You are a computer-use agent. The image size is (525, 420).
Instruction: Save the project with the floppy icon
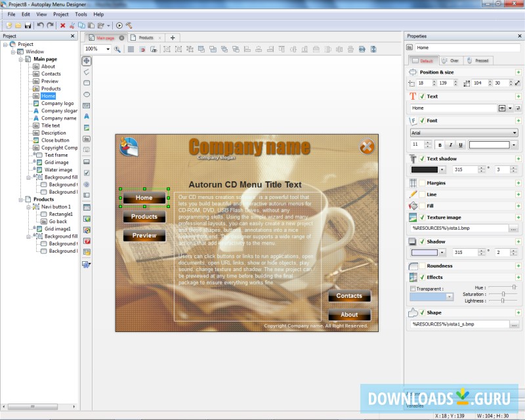point(28,26)
